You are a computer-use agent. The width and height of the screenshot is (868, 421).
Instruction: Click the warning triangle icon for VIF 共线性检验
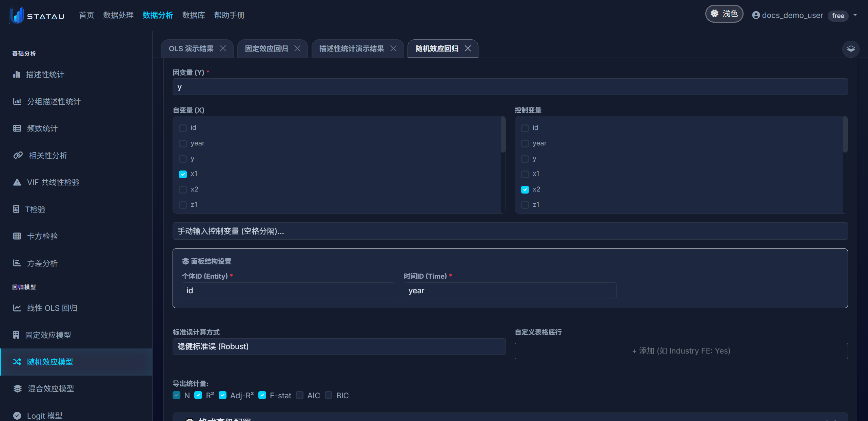coord(17,182)
